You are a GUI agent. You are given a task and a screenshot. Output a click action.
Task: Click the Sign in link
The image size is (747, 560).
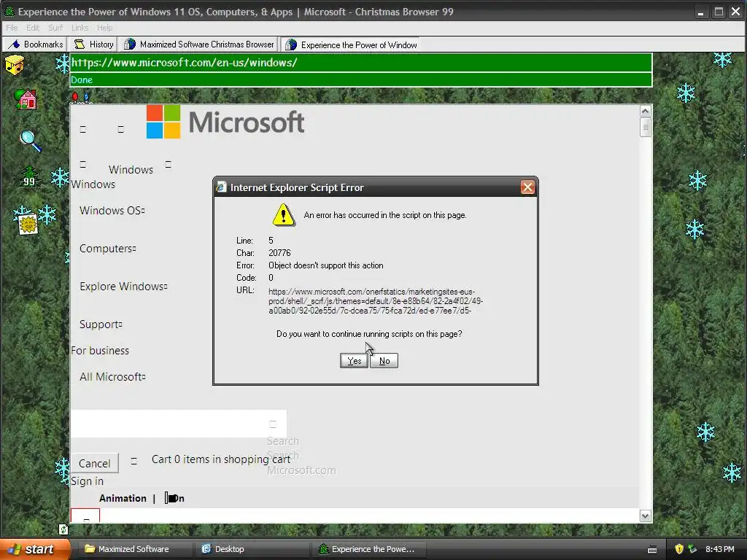88,481
